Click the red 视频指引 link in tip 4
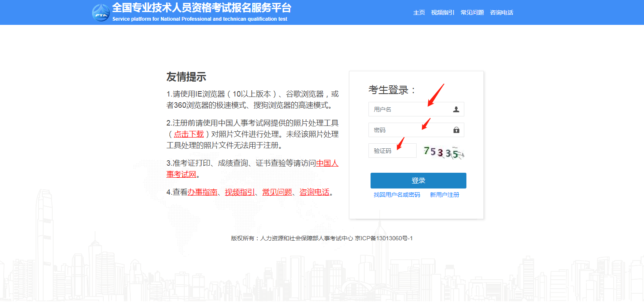 (x=239, y=192)
